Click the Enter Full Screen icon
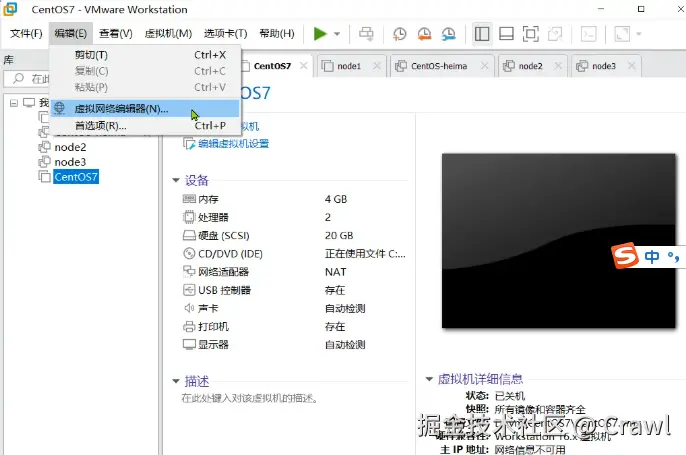This screenshot has height=455, width=686. [531, 34]
